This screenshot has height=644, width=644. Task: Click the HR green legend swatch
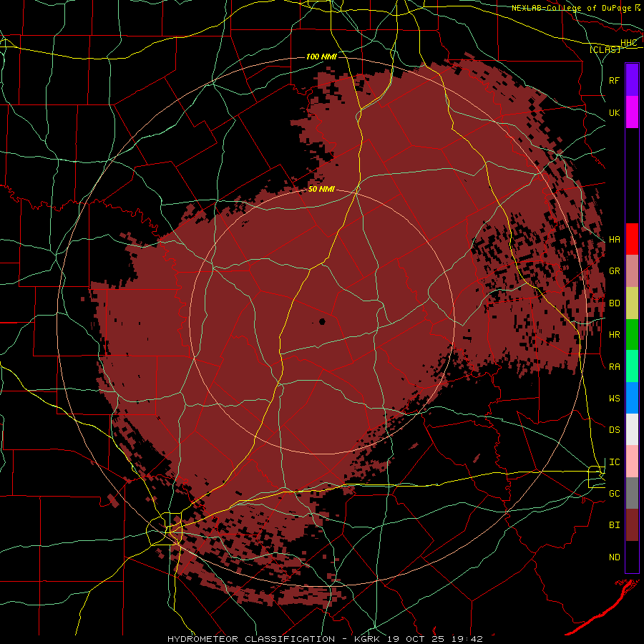tap(632, 335)
